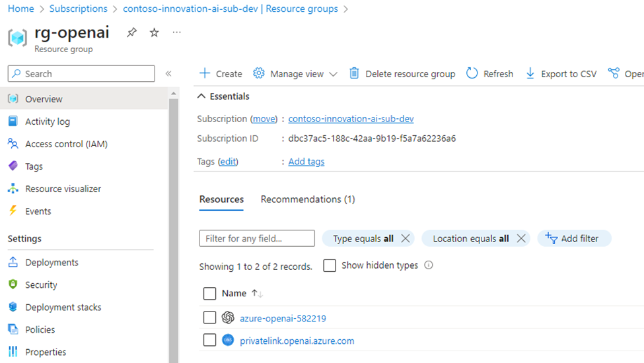Screen dimensions: 644x363
Task: Click the Refresh label
Action: (498, 74)
